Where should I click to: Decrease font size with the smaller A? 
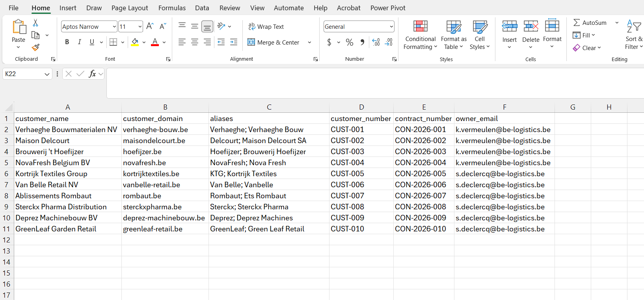pyautogui.click(x=162, y=26)
